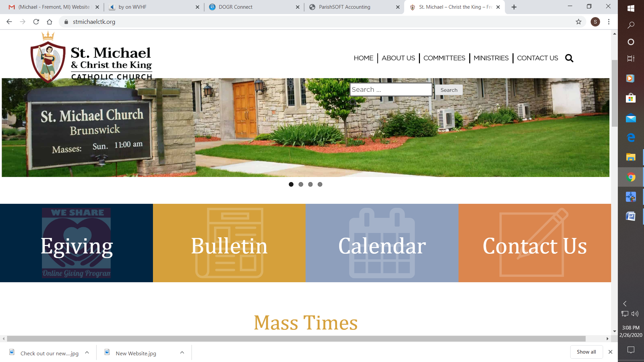Open the new tab plus button
This screenshot has height=362, width=644.
click(x=514, y=7)
